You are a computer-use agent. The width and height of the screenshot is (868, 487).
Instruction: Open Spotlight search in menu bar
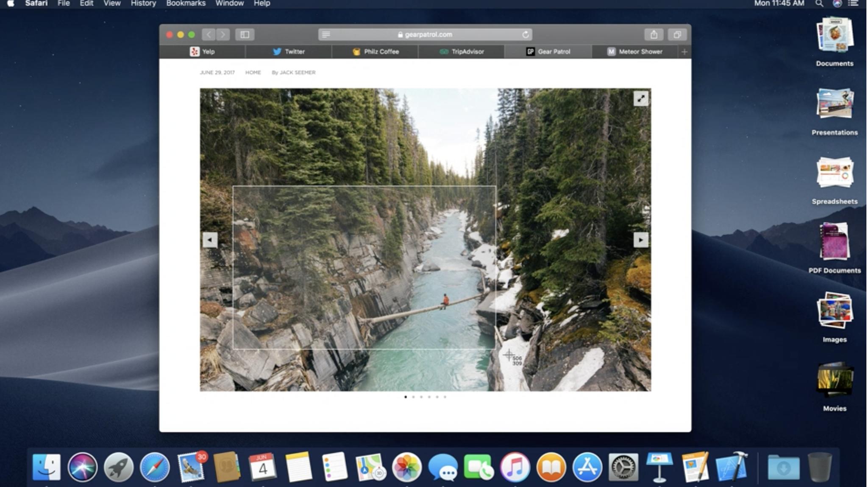[819, 3]
